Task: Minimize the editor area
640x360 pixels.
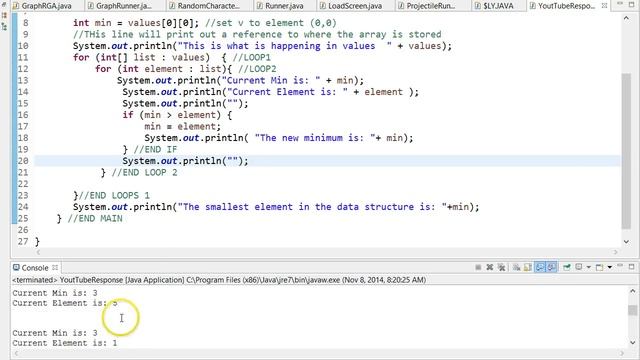Action: pos(620,4)
